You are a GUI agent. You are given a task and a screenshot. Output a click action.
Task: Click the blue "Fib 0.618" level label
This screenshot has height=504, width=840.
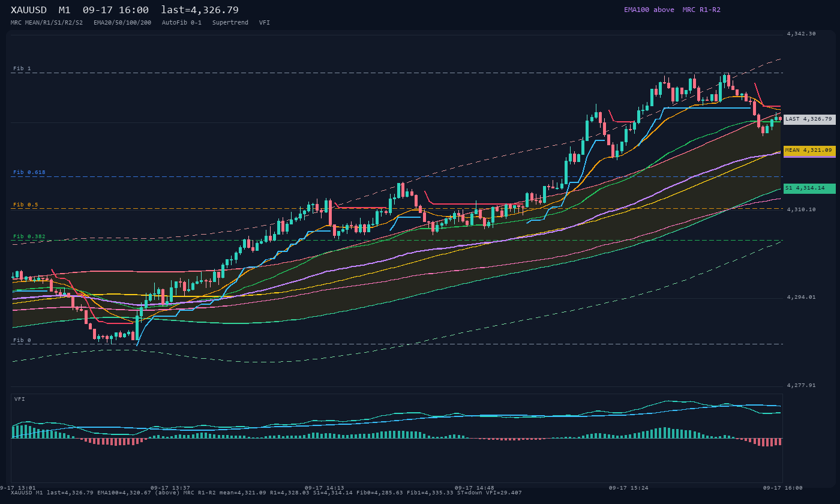coord(29,172)
